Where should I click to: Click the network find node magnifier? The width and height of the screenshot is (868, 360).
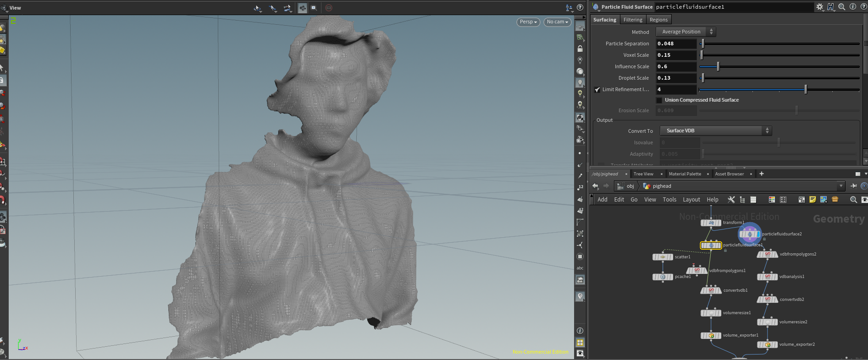853,200
